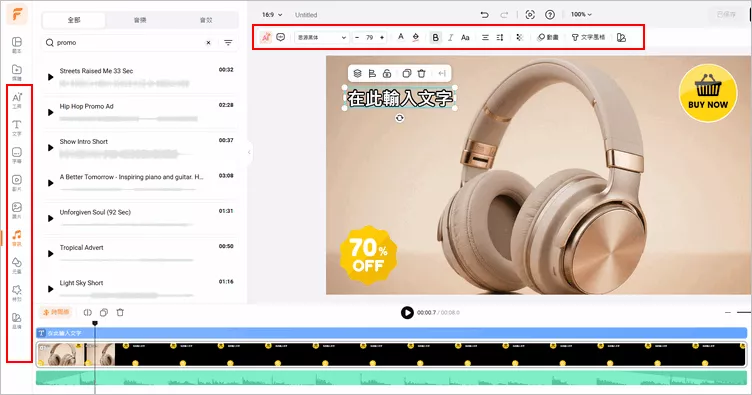Viewport: 752px width, 395px height.
Task: Open the opacity setting in text toolbar
Action: pyautogui.click(x=519, y=37)
